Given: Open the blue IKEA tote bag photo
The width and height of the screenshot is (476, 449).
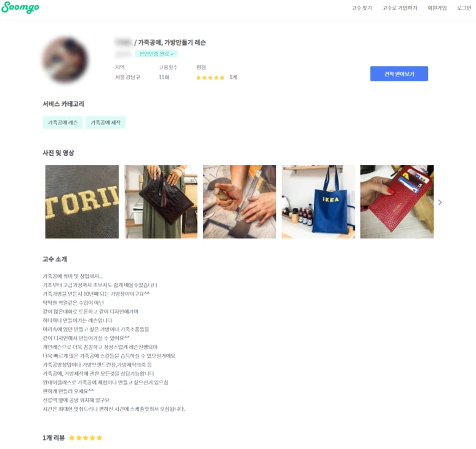Looking at the screenshot, I should 318,201.
